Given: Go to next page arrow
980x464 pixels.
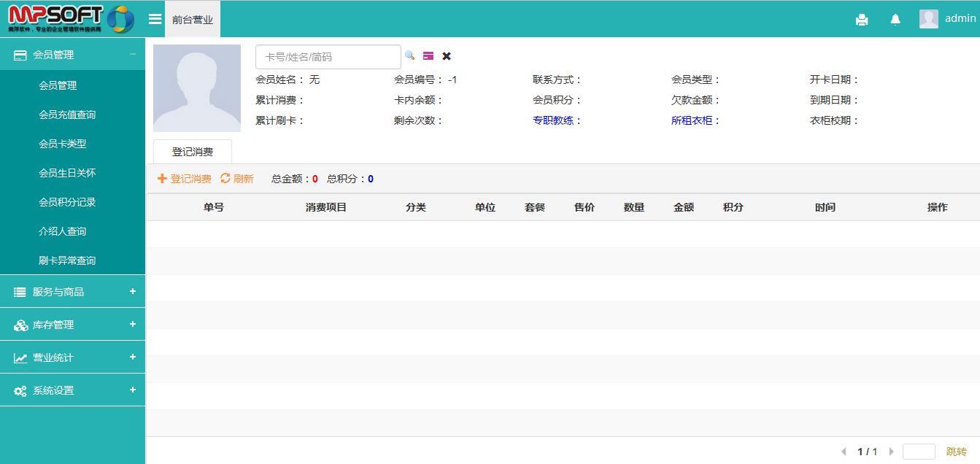Looking at the screenshot, I should (x=891, y=452).
